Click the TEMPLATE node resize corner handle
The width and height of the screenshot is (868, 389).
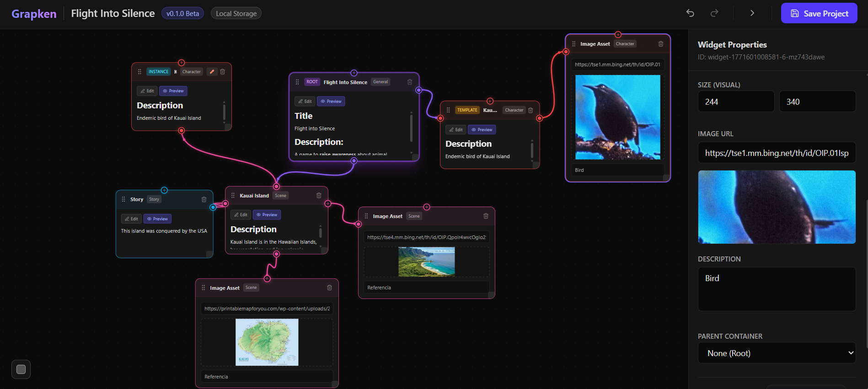[x=536, y=165]
